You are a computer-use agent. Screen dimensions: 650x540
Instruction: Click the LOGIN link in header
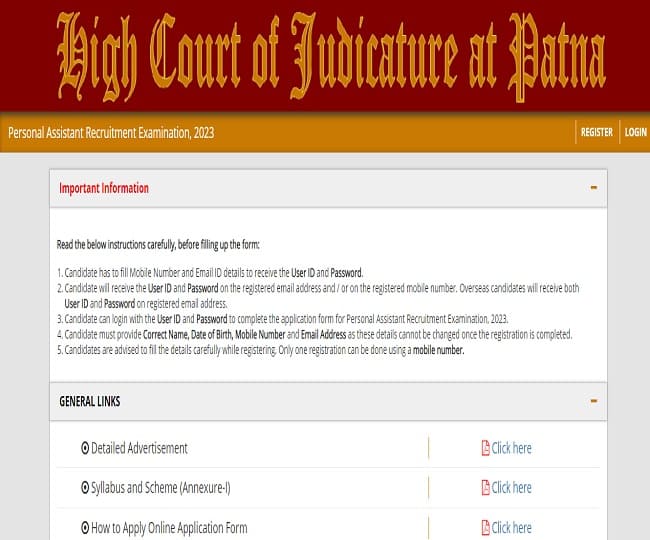coord(635,132)
